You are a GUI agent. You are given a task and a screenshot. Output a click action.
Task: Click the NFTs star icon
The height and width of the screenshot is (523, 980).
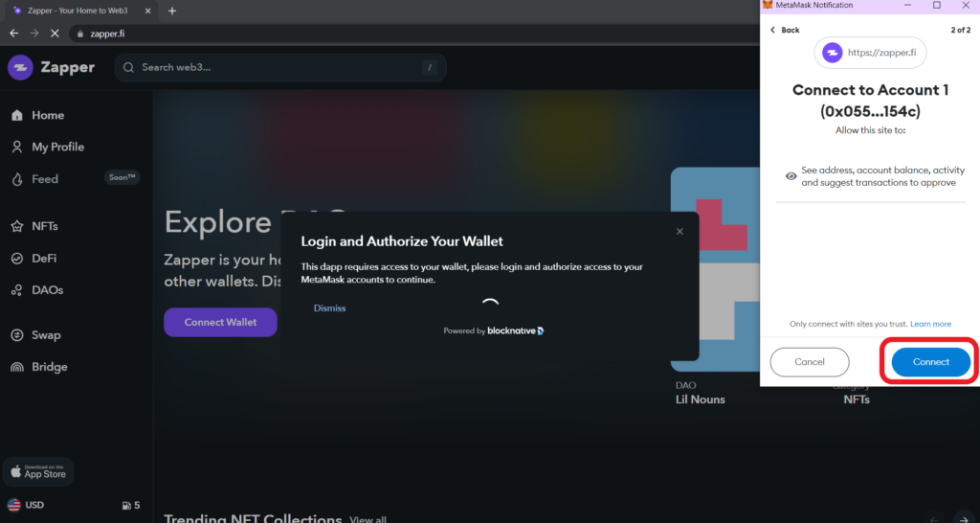17,226
